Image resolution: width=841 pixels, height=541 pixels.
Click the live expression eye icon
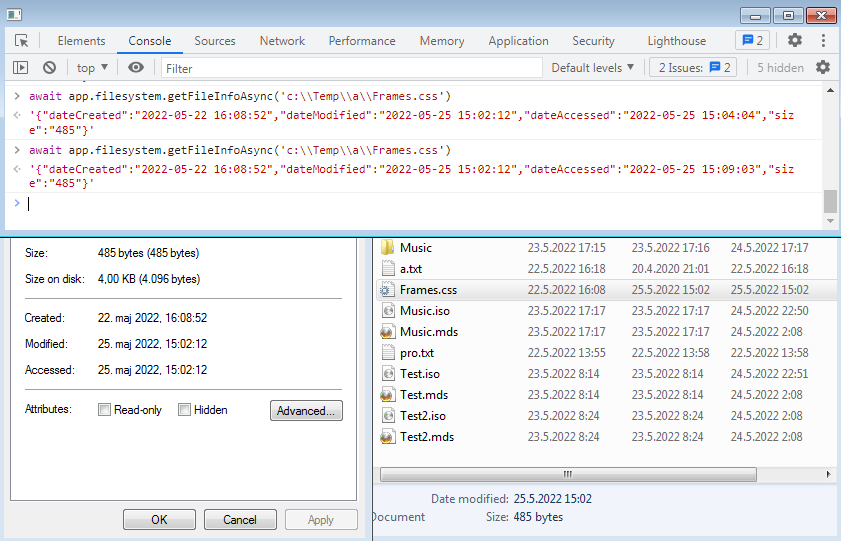(136, 68)
